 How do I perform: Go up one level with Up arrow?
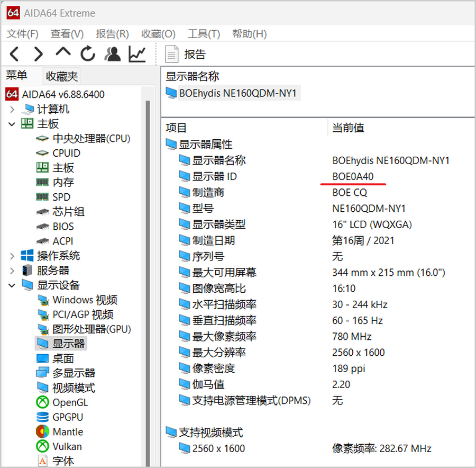click(x=63, y=52)
